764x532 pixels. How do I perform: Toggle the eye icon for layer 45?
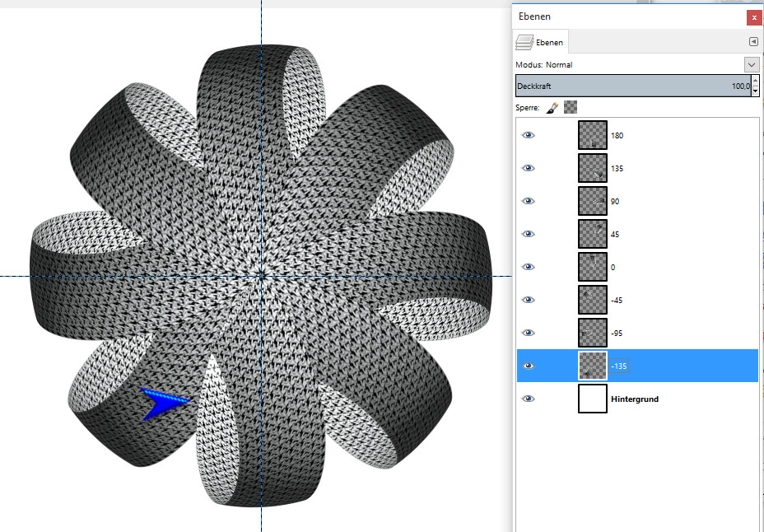(x=529, y=234)
